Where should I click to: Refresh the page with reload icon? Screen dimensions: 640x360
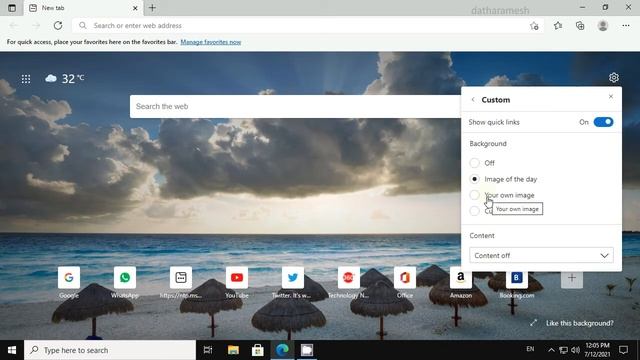(58, 26)
